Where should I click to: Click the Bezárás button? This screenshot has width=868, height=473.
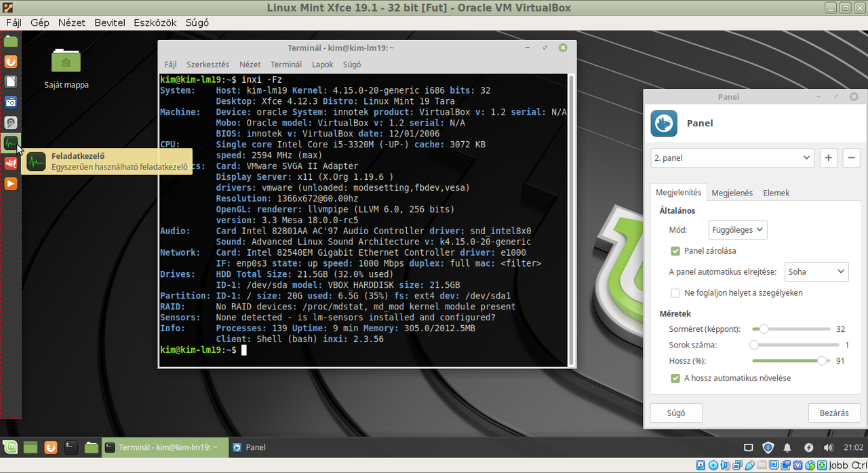click(834, 413)
